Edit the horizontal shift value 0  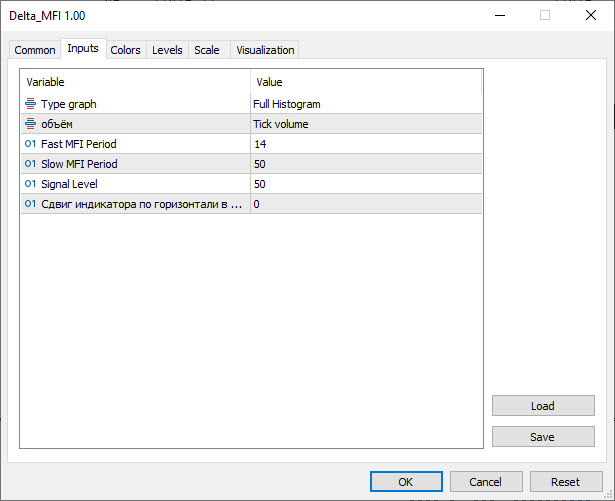click(x=366, y=204)
